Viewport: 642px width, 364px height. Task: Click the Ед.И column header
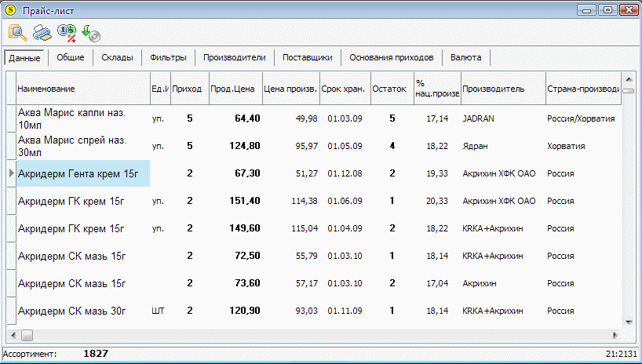point(160,89)
